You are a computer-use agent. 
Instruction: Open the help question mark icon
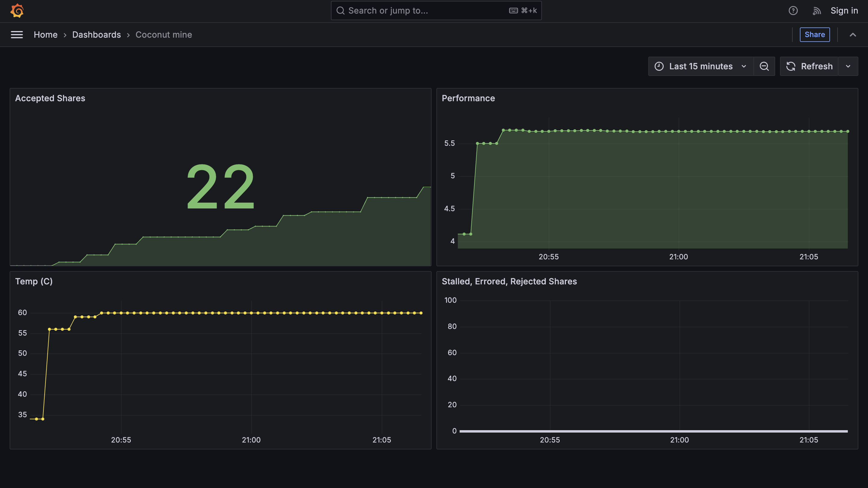click(793, 11)
